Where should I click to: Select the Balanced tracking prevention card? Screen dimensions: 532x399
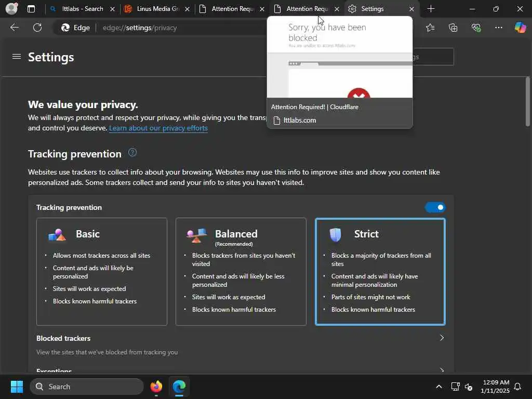(241, 272)
